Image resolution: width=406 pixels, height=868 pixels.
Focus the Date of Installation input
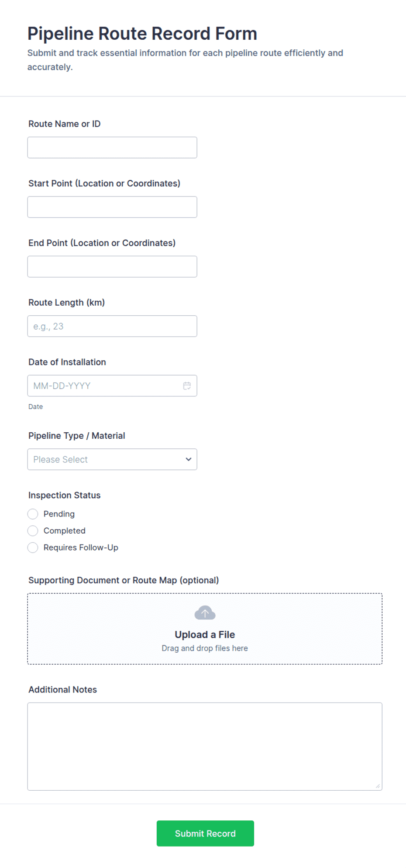tap(112, 386)
